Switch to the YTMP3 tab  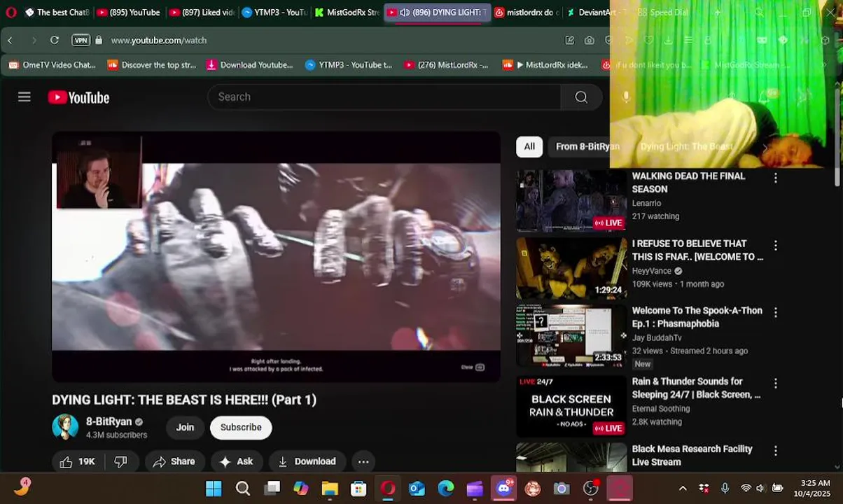pos(274,13)
